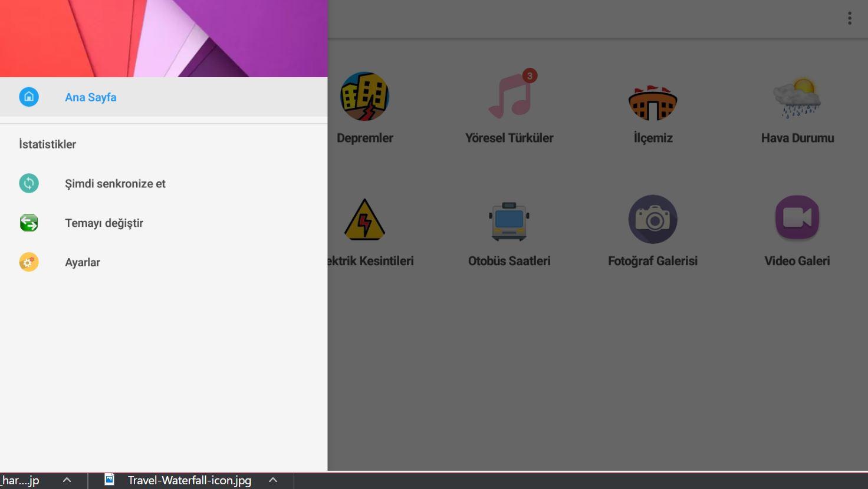
Task: Click the Fotoğraf Galerisi label
Action: [653, 261]
